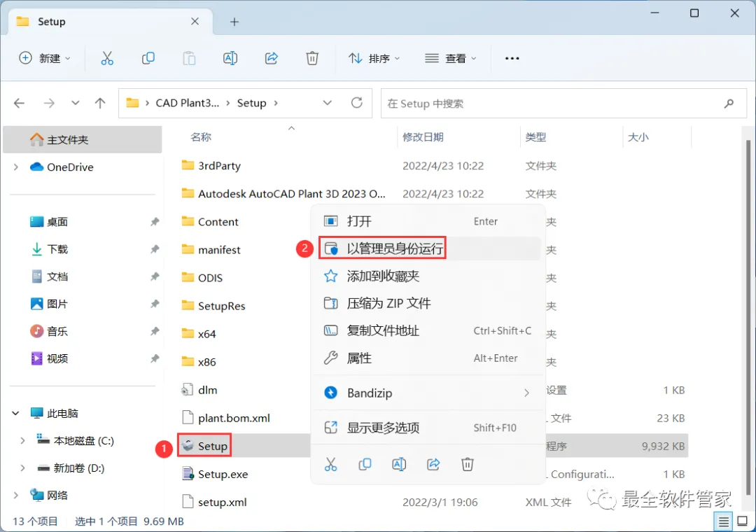Image resolution: width=756 pixels, height=532 pixels.
Task: Open 下载 in the sidebar
Action: pos(57,249)
